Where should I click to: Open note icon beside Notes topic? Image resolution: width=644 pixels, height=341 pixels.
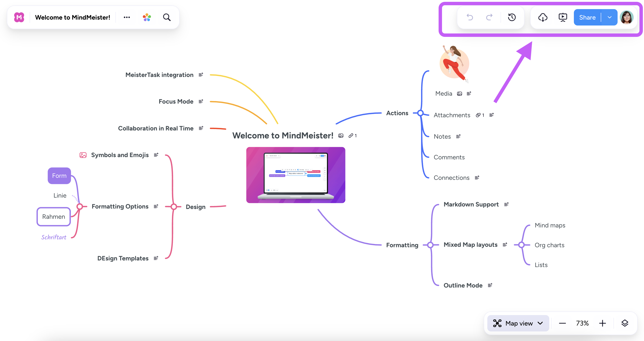click(458, 136)
